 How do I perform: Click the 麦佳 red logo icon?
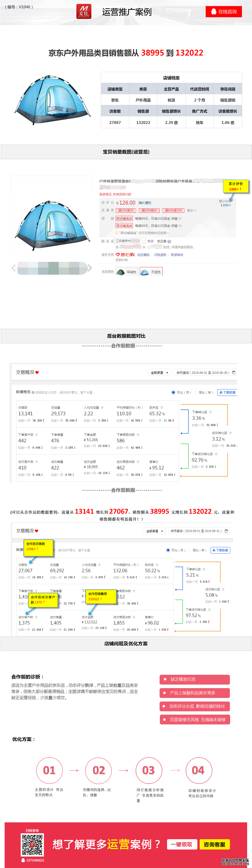coord(84,11)
